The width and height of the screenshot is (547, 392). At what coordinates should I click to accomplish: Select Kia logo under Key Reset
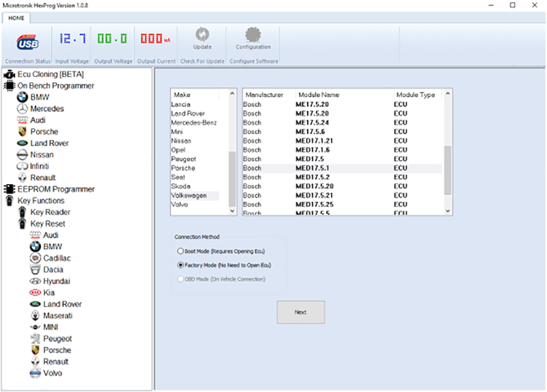tap(36, 293)
